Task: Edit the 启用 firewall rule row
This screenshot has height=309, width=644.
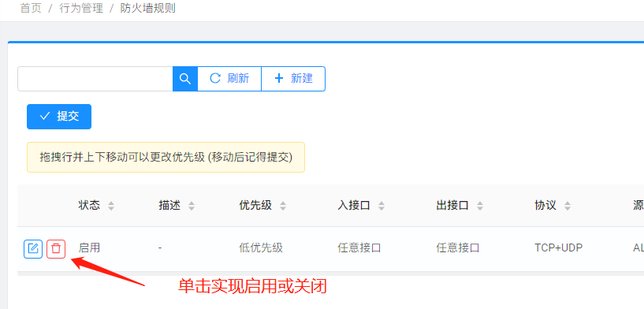Action: [x=33, y=248]
